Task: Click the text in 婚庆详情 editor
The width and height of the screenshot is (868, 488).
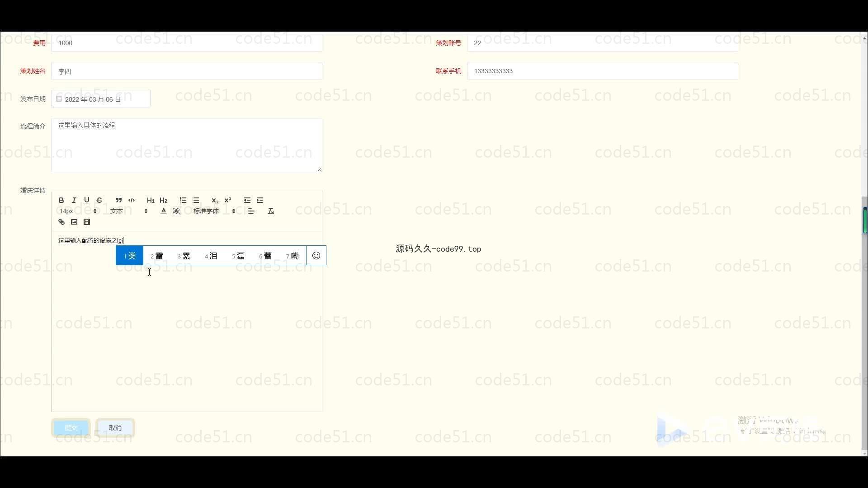Action: tap(90, 240)
